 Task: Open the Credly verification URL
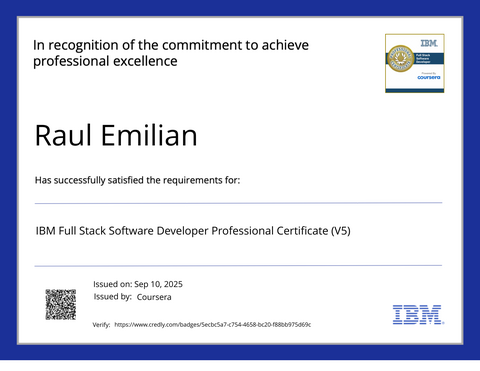click(x=213, y=324)
